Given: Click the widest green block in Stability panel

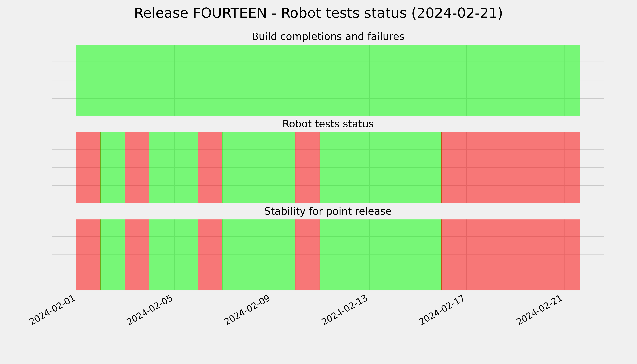Looking at the screenshot, I should point(381,255).
